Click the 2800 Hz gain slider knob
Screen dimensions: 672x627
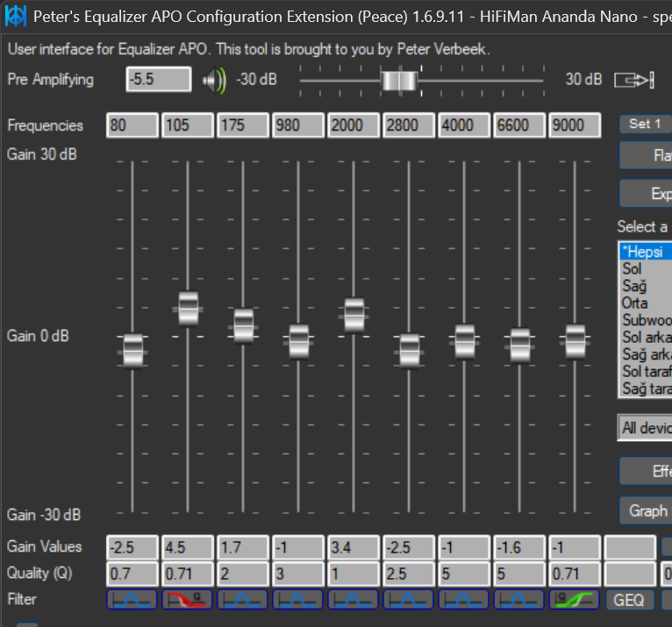410,351
